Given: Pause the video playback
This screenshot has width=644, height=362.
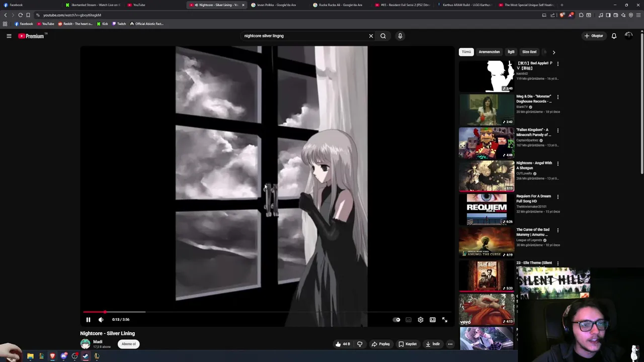Looking at the screenshot, I should (88, 320).
